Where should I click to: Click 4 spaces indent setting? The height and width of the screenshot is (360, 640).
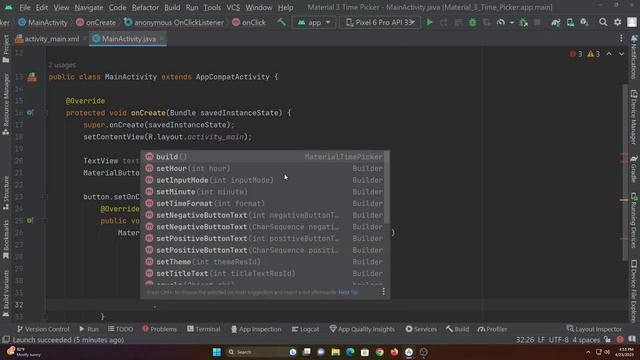coord(586,340)
